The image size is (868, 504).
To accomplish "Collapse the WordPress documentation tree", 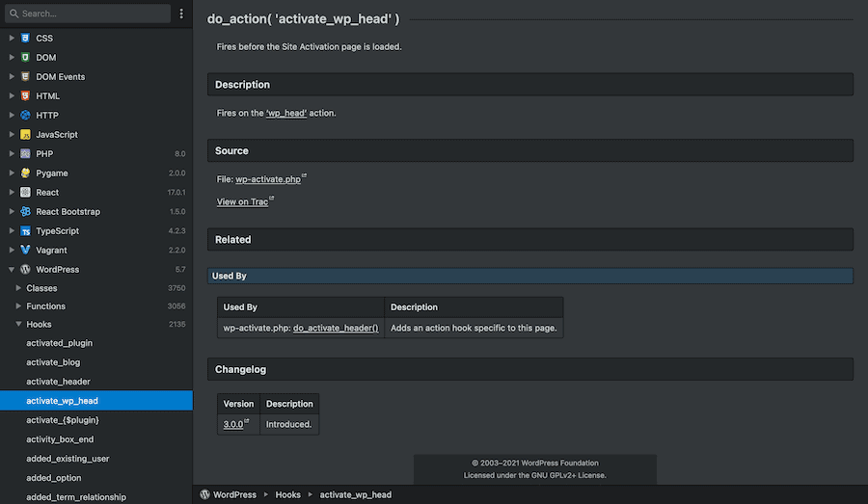I will [11, 270].
